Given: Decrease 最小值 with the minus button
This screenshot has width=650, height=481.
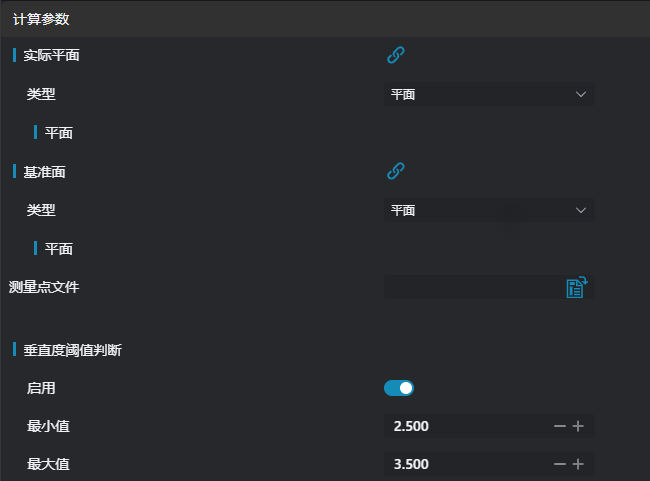Looking at the screenshot, I should click(x=560, y=426).
